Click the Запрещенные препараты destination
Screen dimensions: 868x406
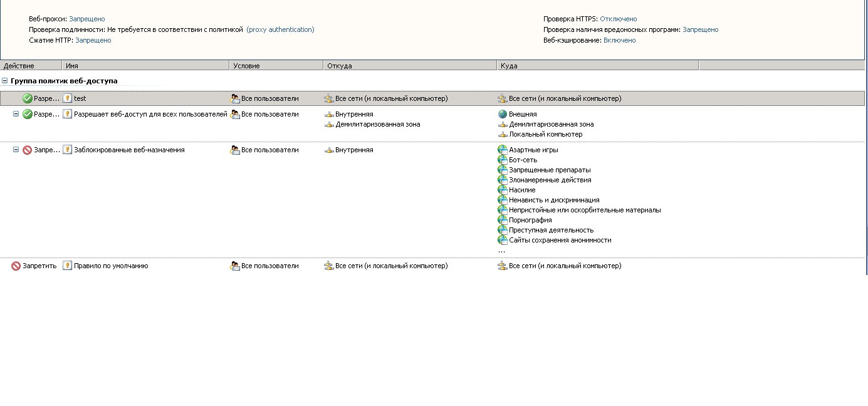click(x=550, y=170)
